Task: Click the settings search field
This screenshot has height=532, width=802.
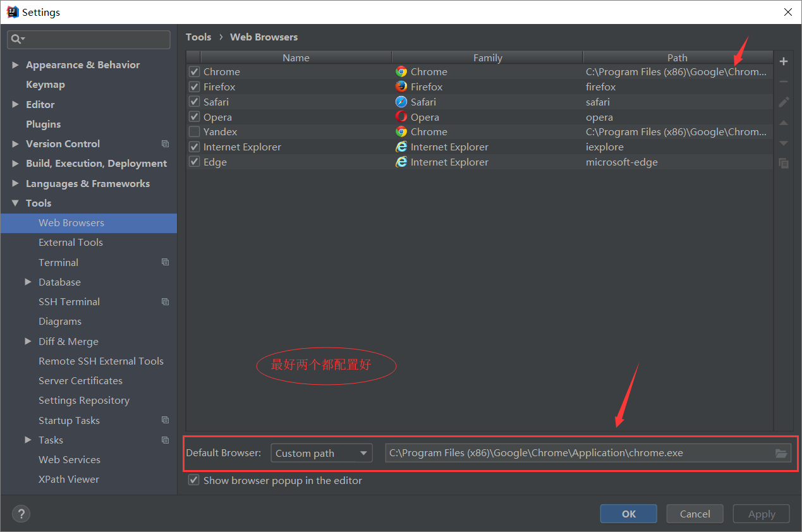Action: point(88,39)
